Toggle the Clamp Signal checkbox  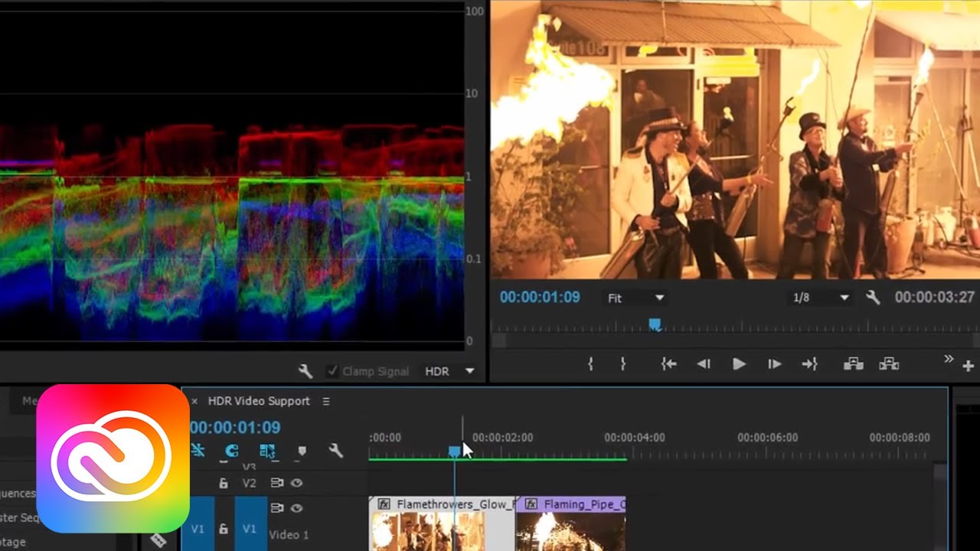[332, 371]
